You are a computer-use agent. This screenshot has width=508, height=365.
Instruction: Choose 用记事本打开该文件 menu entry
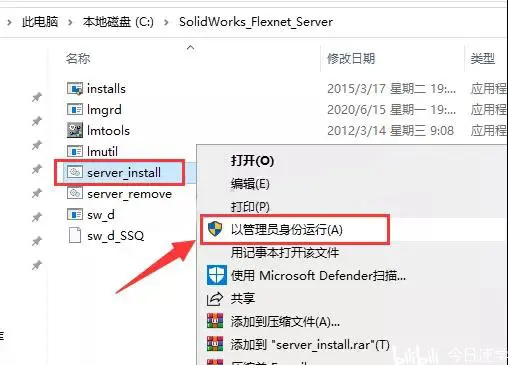coord(285,253)
